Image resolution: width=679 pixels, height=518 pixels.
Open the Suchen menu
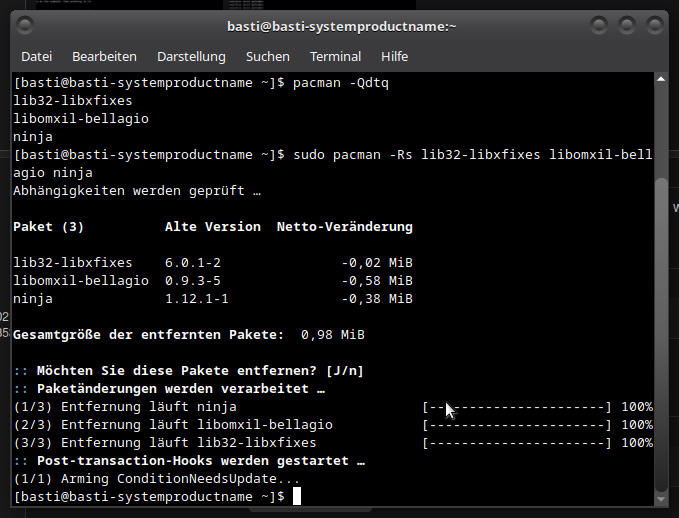[x=268, y=57]
